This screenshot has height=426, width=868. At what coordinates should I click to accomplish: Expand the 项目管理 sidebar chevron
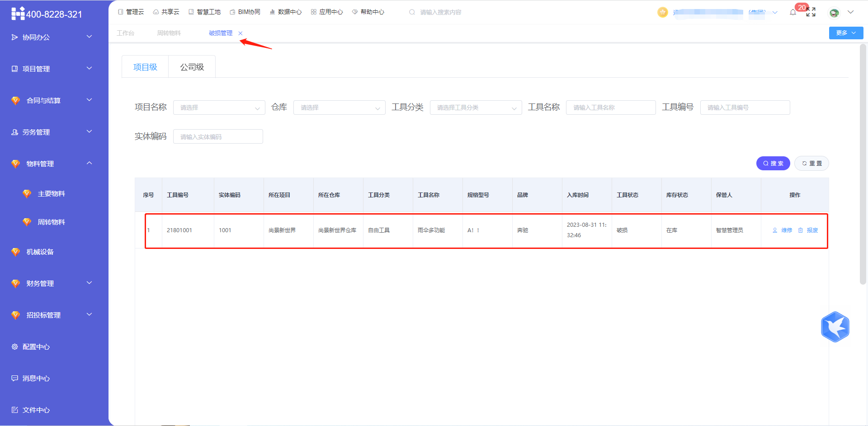[x=90, y=68]
